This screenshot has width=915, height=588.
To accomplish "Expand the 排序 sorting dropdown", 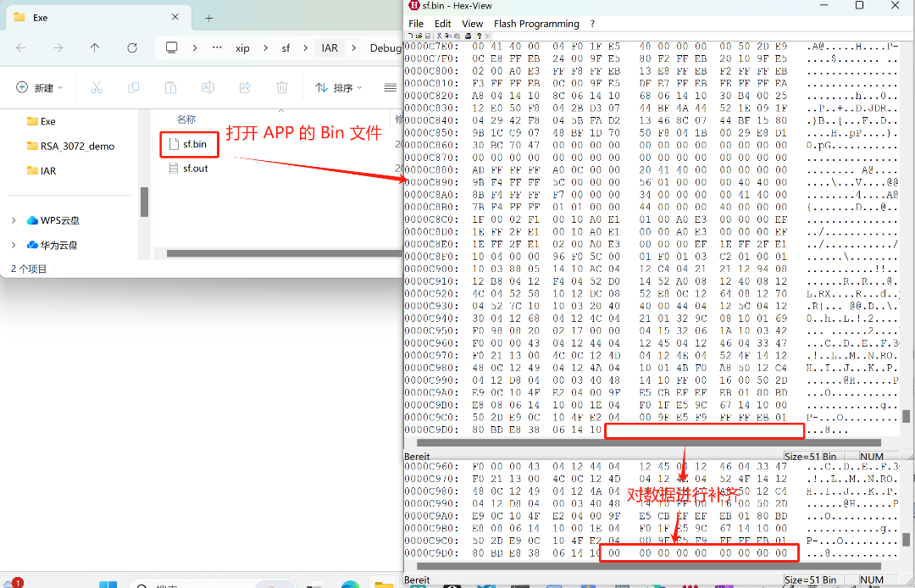I will (335, 87).
